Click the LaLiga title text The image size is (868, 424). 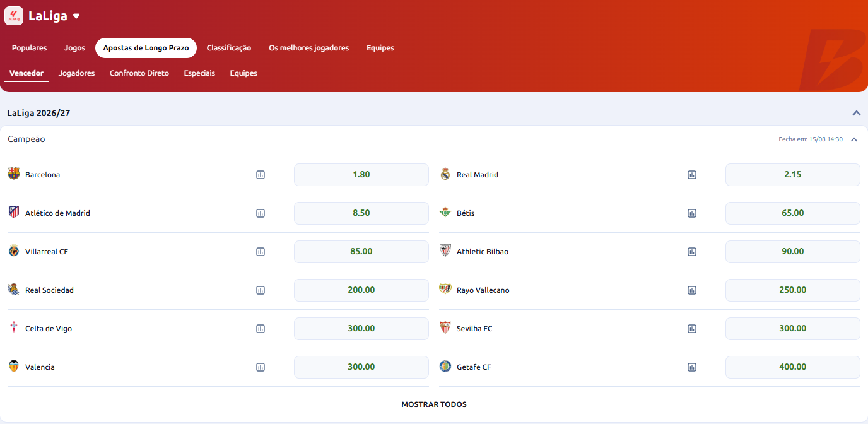(x=48, y=16)
